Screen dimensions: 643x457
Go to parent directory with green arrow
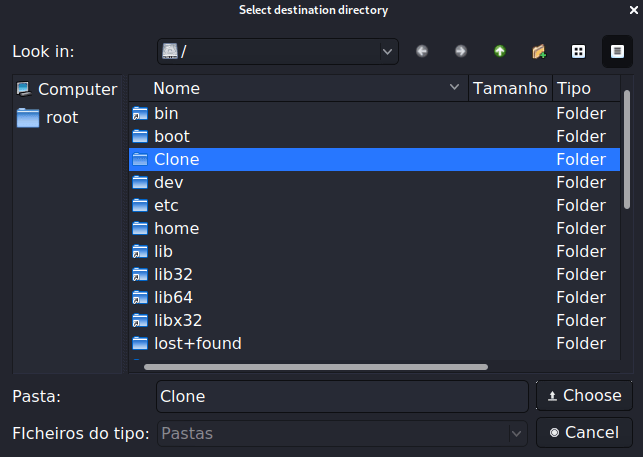[x=499, y=51]
